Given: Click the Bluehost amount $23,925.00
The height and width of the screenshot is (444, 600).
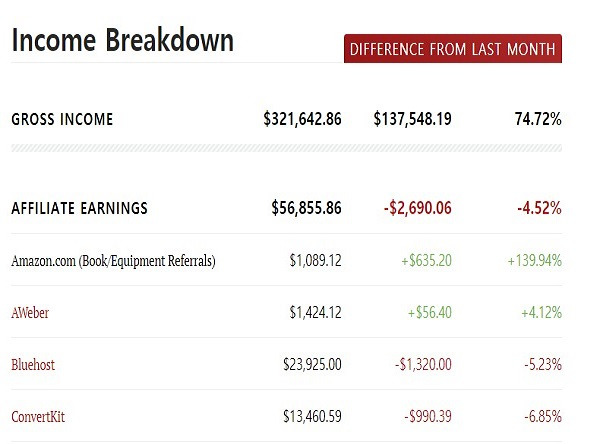Looking at the screenshot, I should [x=312, y=364].
